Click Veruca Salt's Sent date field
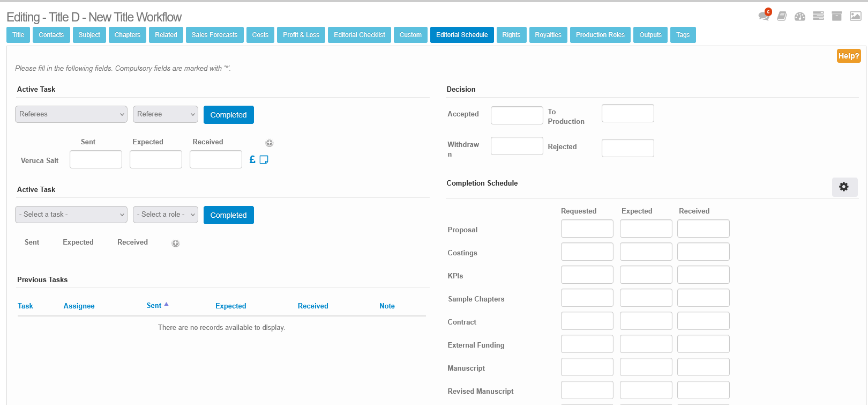Viewport: 868px width, 405px height. 96,159
